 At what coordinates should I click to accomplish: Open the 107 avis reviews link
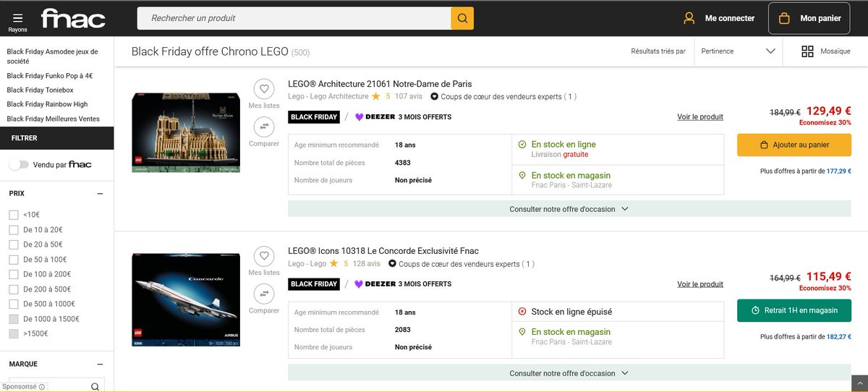click(409, 96)
